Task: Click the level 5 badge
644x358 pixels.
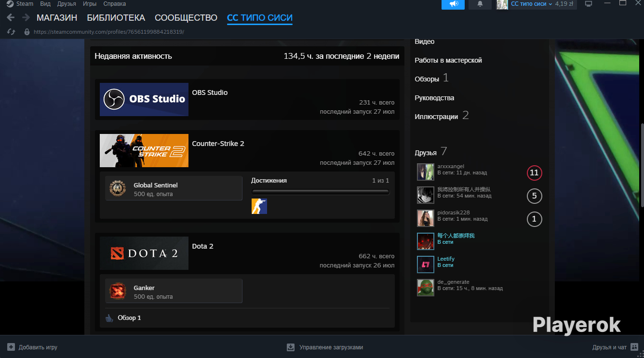Action: 534,196
